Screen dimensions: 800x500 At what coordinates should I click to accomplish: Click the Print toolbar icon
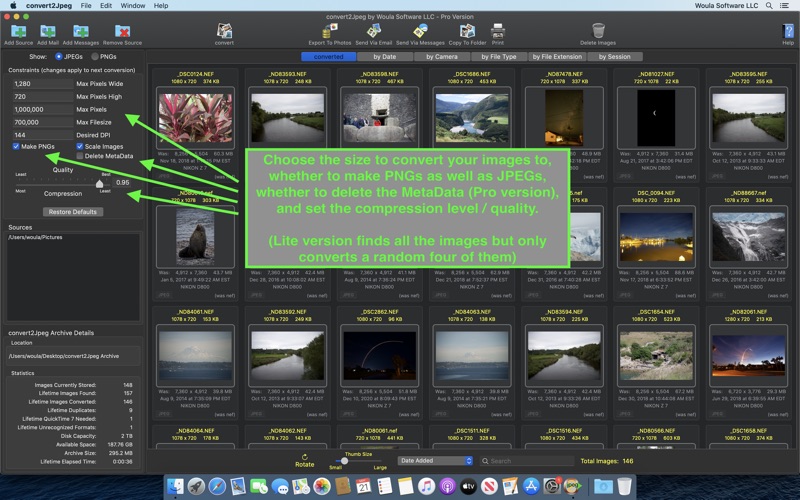point(497,31)
